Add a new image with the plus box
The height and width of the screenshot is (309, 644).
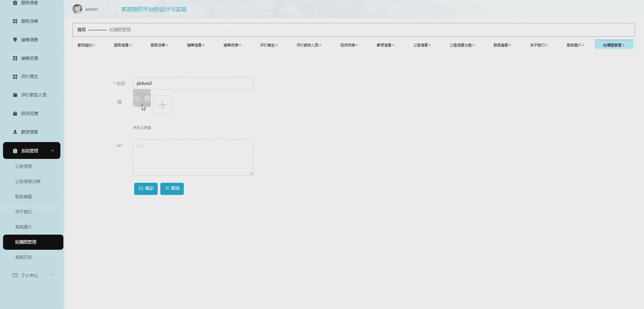[162, 105]
